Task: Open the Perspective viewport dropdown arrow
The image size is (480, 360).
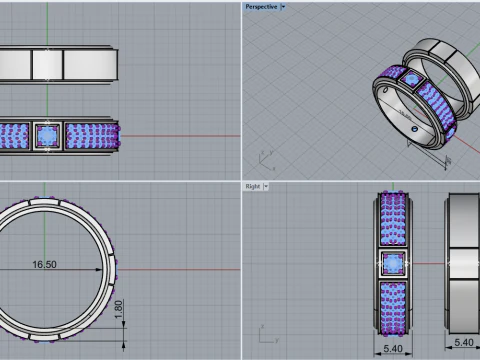Action: coord(283,7)
